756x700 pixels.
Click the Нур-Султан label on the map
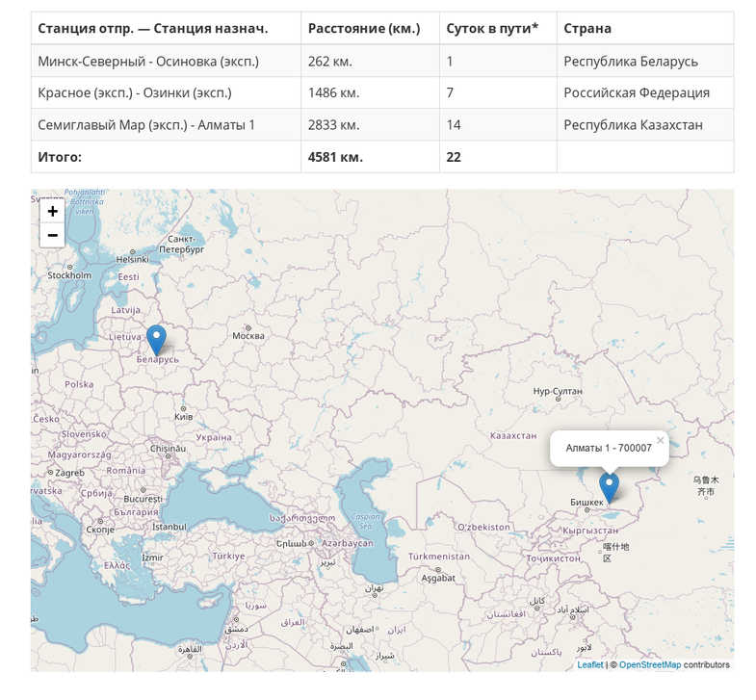[558, 391]
